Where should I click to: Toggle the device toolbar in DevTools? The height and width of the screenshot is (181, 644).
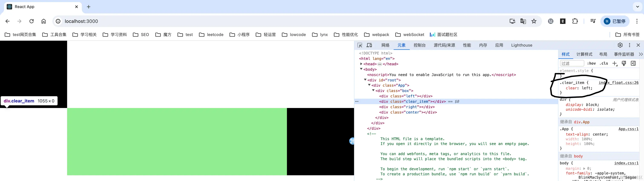tap(369, 45)
